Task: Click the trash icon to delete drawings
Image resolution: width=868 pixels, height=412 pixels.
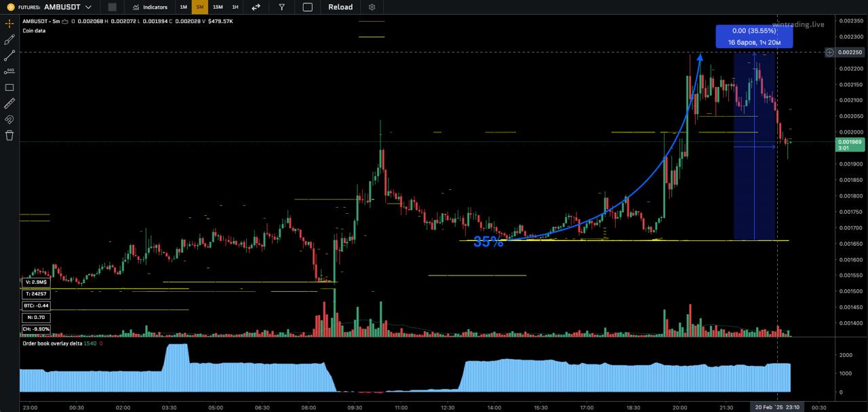Action: [x=9, y=135]
